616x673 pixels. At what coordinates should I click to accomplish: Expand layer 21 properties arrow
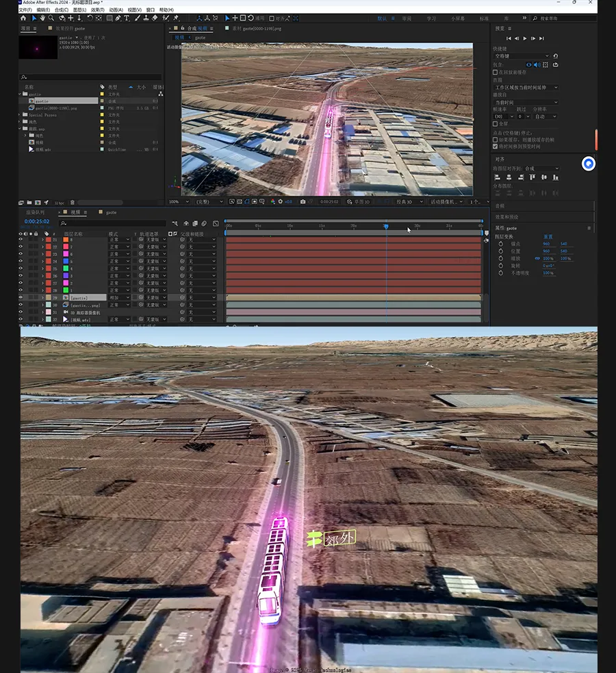point(42,240)
